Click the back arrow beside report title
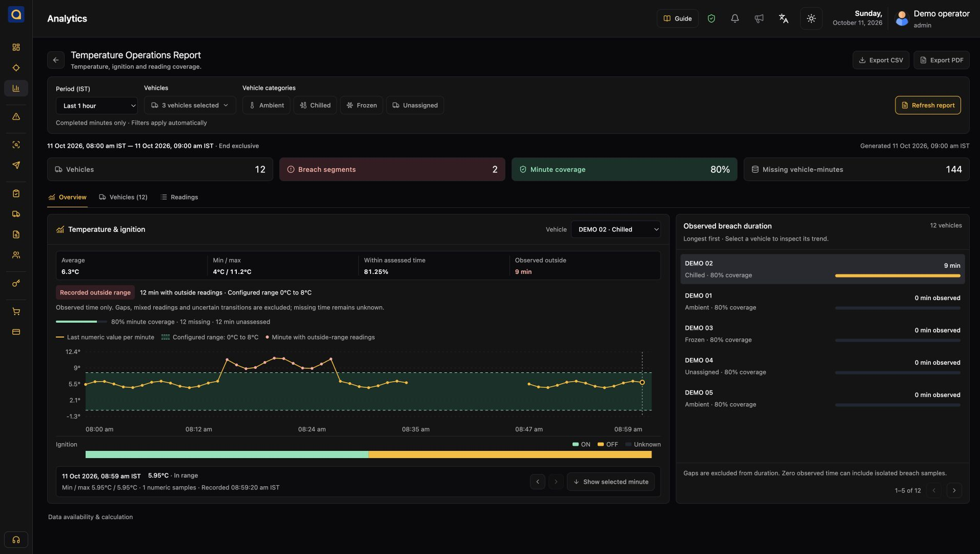Screen dimensions: 980x554 coord(56,60)
